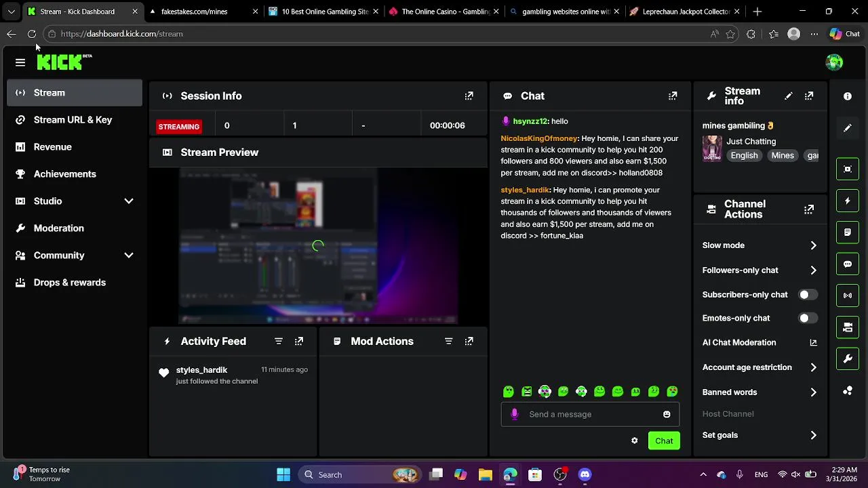Click the info icon in right rail
The width and height of the screenshot is (868, 488).
[848, 96]
